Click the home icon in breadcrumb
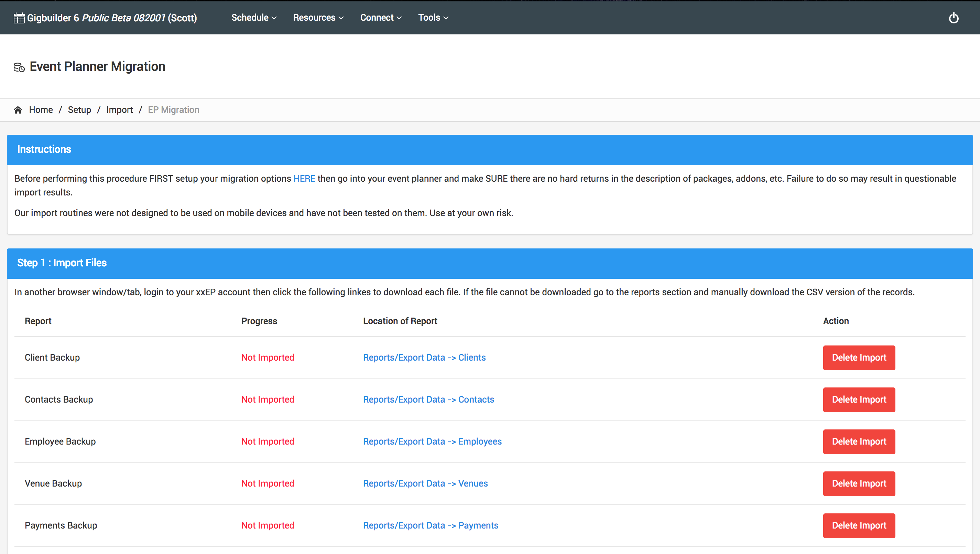 click(x=18, y=110)
